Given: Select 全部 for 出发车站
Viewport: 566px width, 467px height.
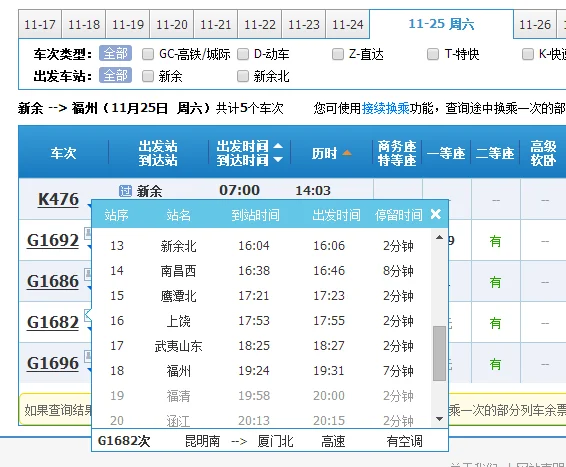Looking at the screenshot, I should (116, 75).
